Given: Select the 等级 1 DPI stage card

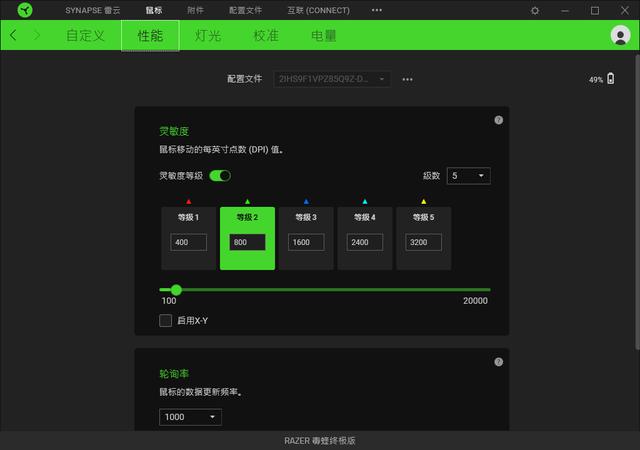Looking at the screenshot, I should click(x=189, y=238).
